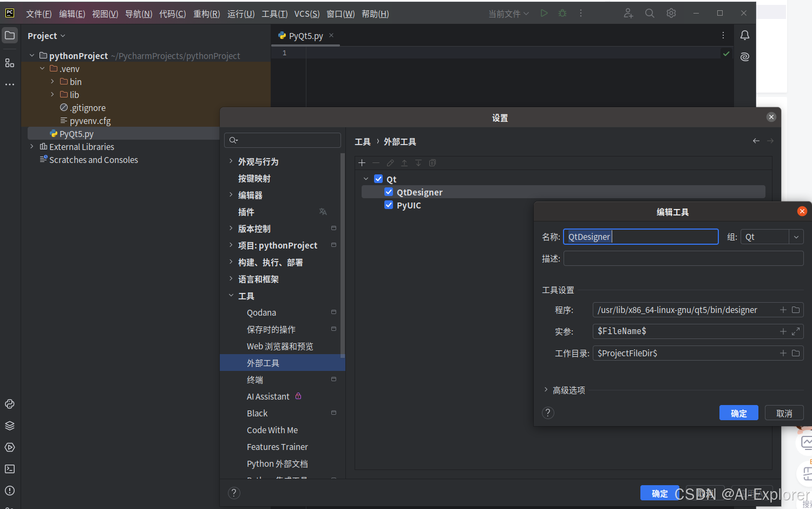The height and width of the screenshot is (509, 812).
Task: Open the Problems tool window icon
Action: click(x=10, y=491)
